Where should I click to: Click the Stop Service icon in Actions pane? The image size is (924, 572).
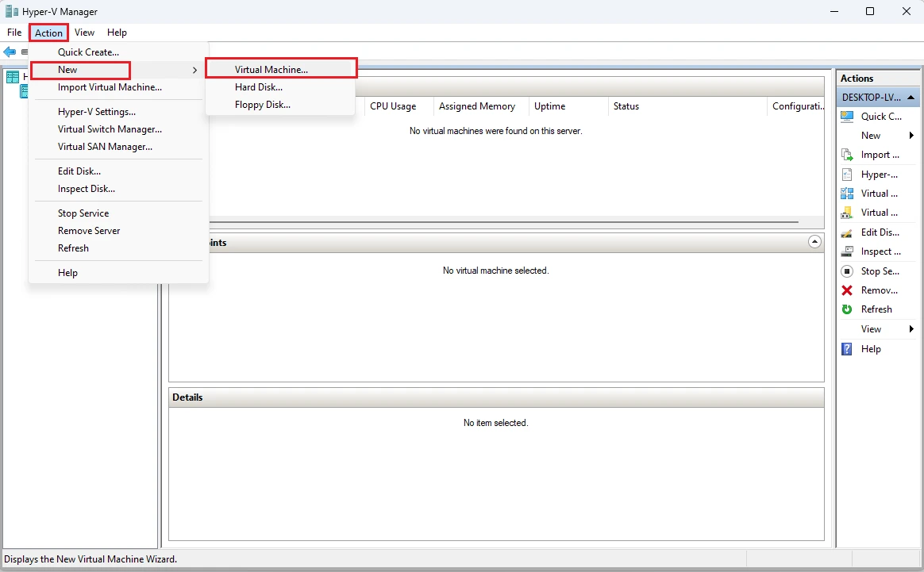[847, 271]
